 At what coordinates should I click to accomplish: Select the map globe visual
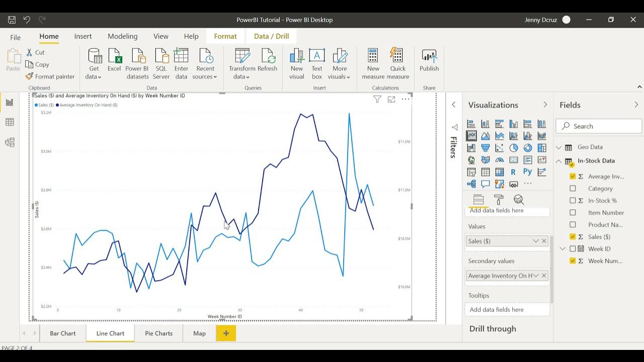click(471, 160)
